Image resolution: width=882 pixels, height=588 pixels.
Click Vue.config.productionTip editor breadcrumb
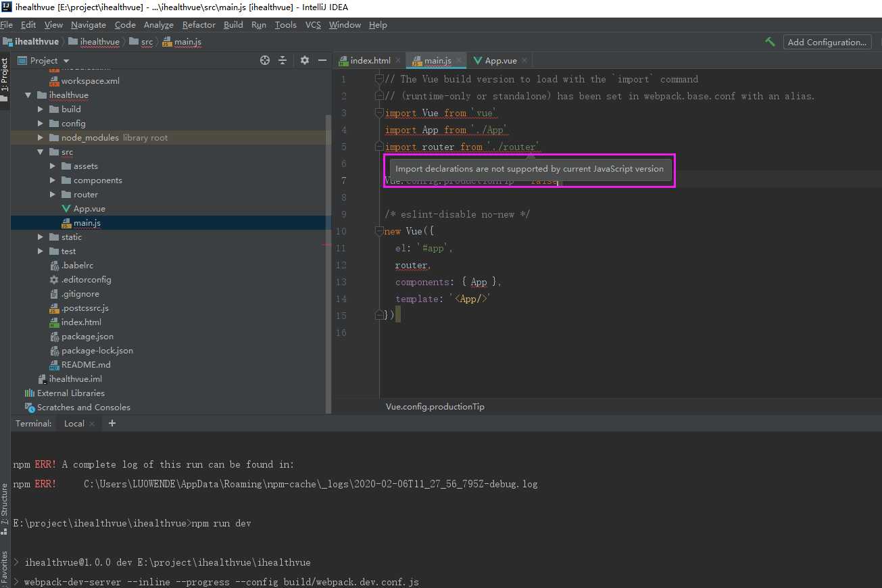pos(435,407)
